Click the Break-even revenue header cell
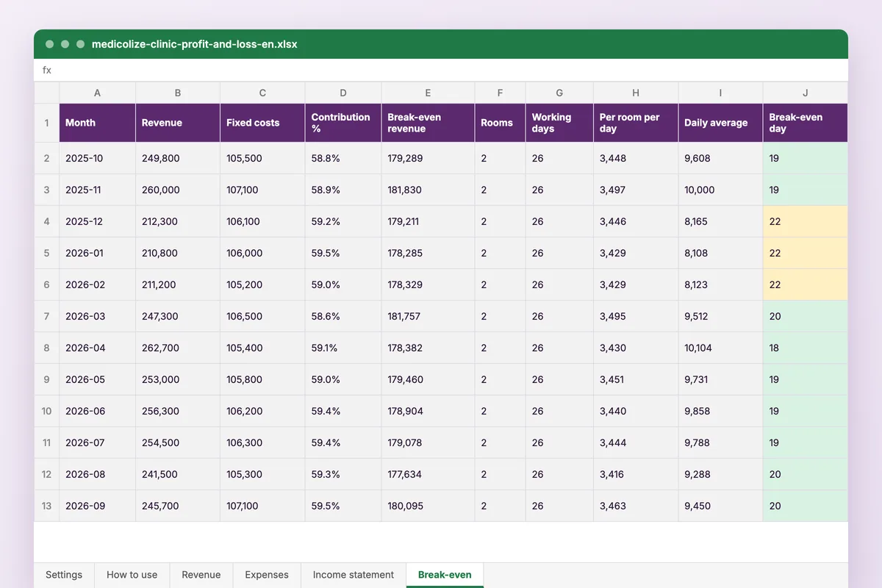The width and height of the screenshot is (882, 588). click(x=428, y=123)
